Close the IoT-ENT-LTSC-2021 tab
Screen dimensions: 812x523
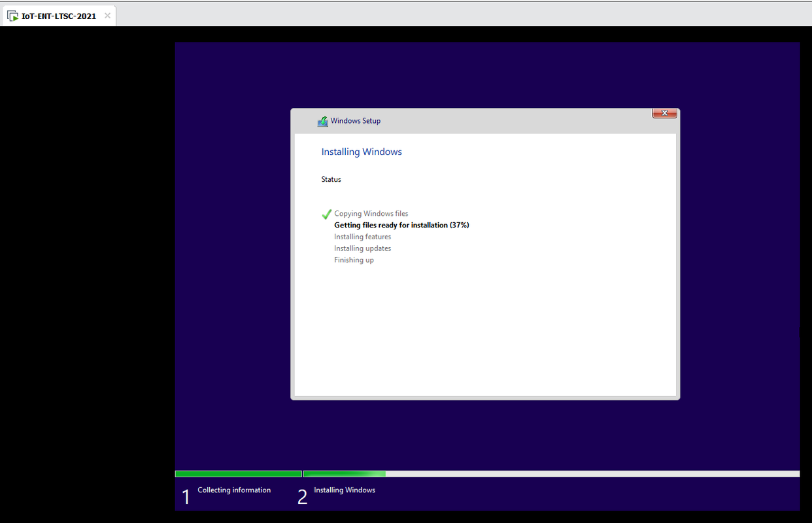pyautogui.click(x=107, y=16)
